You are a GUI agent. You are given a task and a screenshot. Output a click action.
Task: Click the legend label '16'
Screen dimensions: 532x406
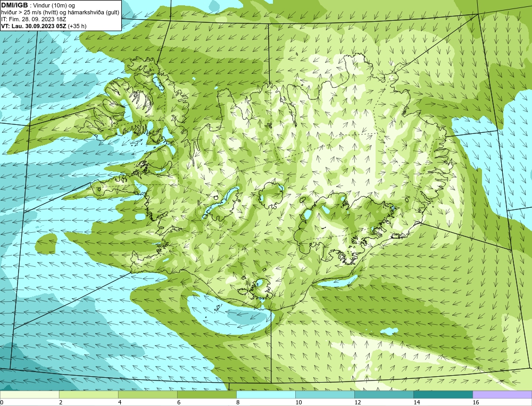476,402
